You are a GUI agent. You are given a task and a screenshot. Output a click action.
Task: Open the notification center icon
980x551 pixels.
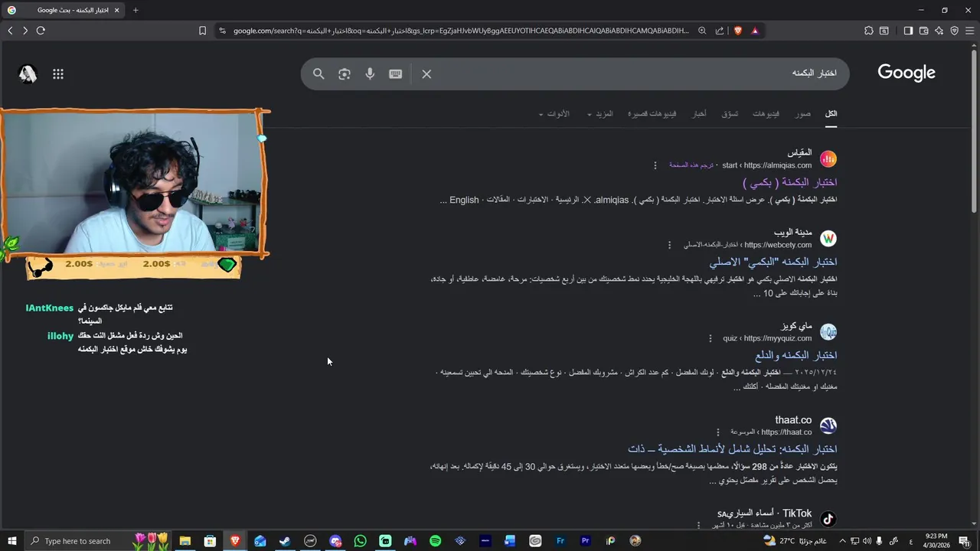(964, 541)
